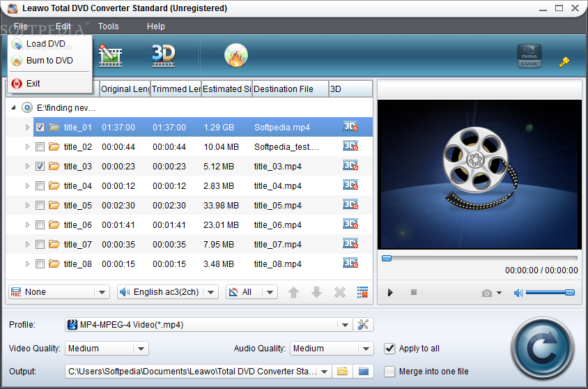588x389 pixels.
Task: Click Estimated Size column header
Action: pyautogui.click(x=227, y=89)
